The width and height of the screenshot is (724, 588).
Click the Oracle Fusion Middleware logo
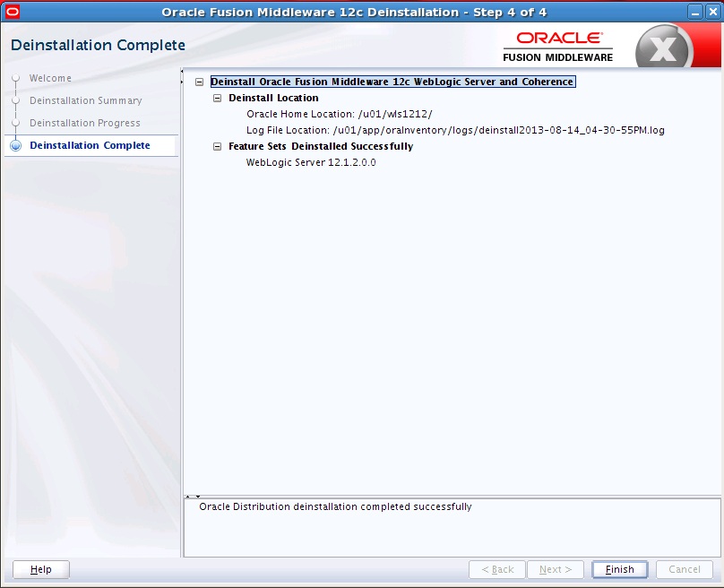point(557,47)
